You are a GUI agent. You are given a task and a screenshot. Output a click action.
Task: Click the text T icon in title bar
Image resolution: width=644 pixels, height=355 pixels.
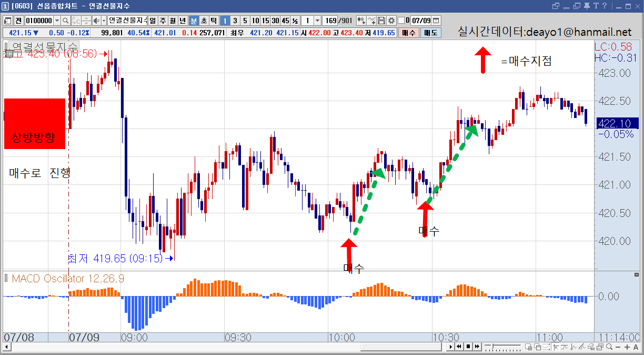point(596,6)
